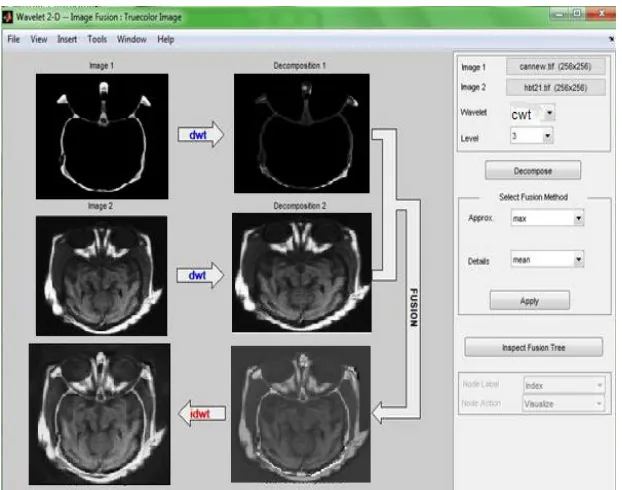Click the Decompose button
622x490 pixels.
[533, 171]
